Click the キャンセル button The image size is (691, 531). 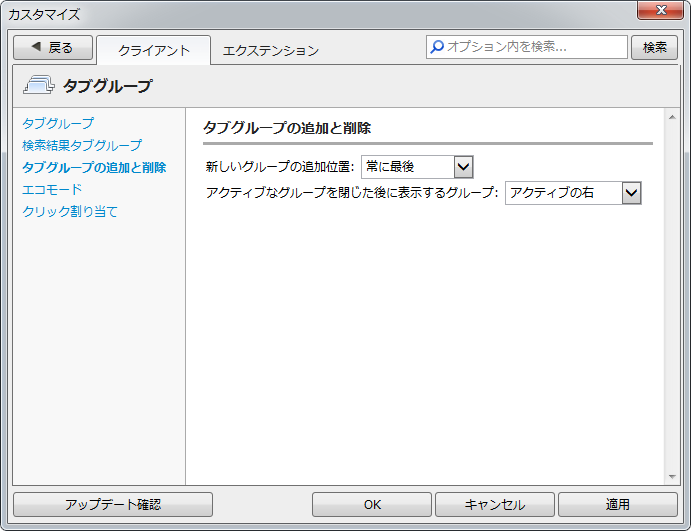495,504
